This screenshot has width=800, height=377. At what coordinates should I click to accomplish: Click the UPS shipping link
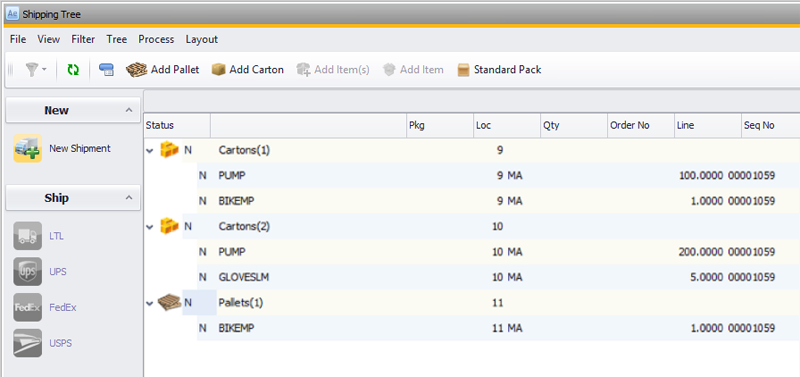point(58,271)
